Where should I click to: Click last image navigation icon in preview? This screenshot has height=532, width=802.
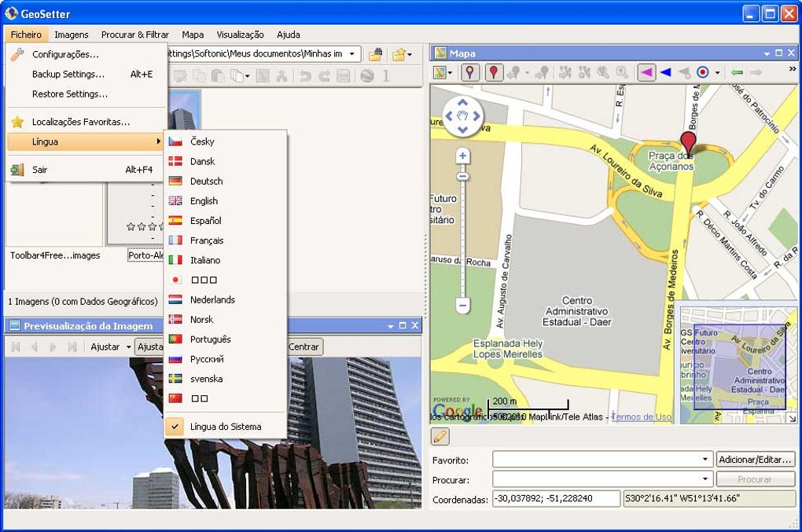click(x=72, y=347)
